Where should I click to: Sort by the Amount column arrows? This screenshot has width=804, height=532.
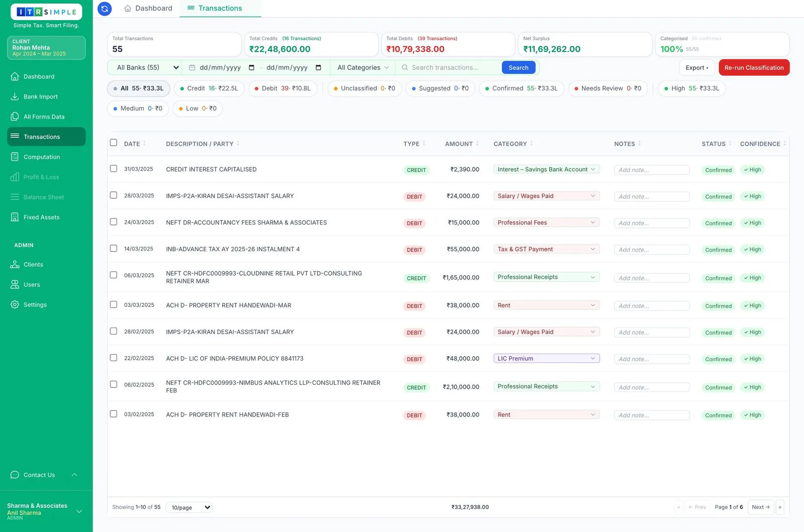(x=477, y=144)
